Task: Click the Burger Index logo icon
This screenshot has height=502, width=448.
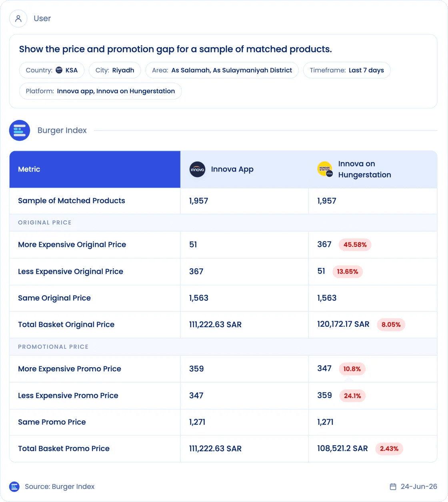Action: pos(20,130)
